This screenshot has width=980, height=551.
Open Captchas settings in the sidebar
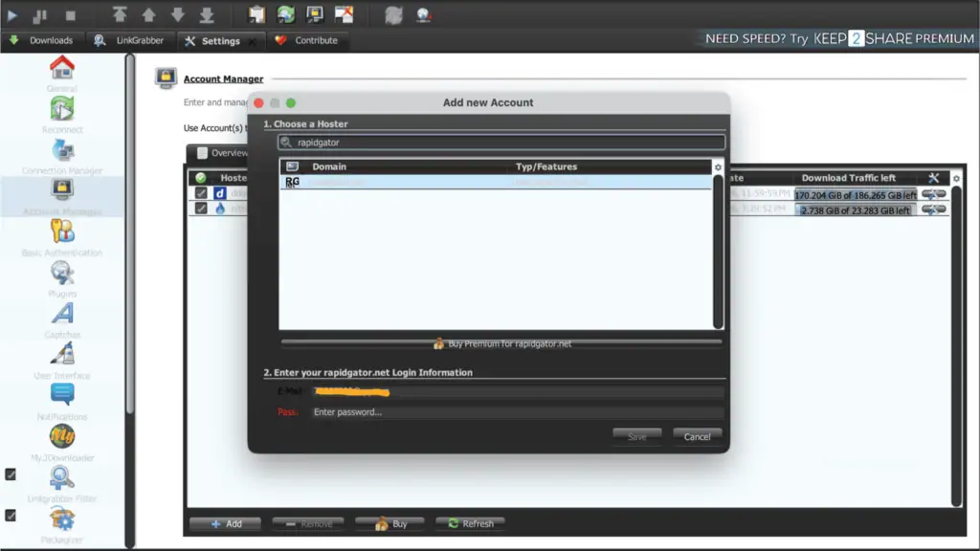(62, 320)
